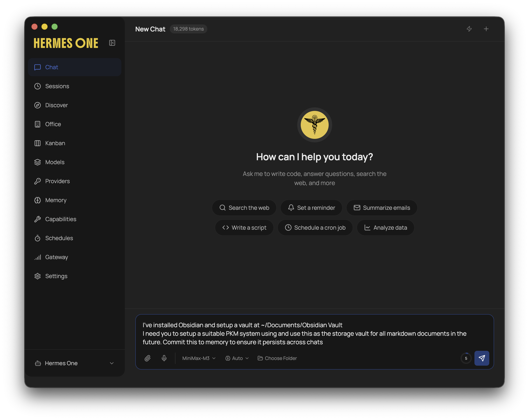Collapse the sidebar panel icon

[x=112, y=43]
